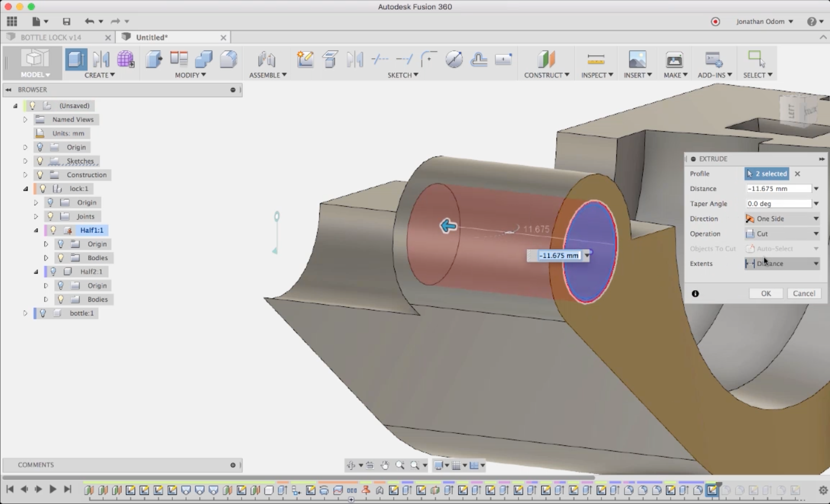Click the Taper Angle input field

778,204
